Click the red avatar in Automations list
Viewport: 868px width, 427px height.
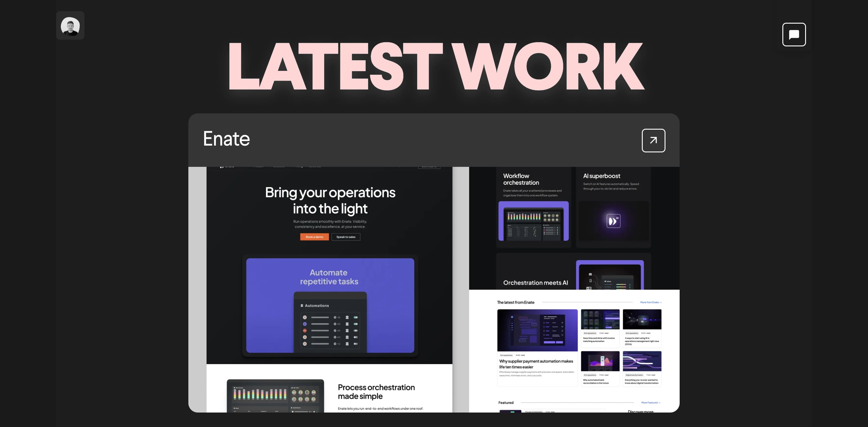(x=305, y=331)
